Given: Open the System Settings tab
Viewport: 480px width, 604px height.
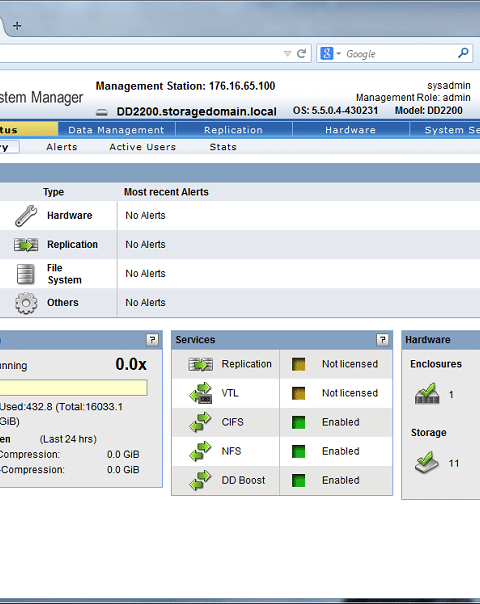Looking at the screenshot, I should point(445,130).
